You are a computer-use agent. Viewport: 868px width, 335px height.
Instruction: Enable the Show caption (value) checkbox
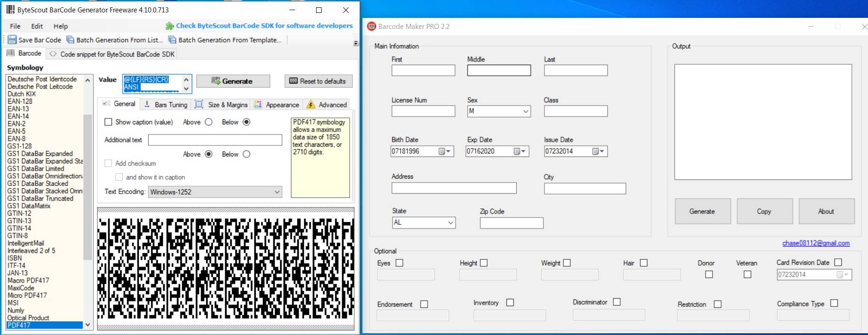(108, 122)
